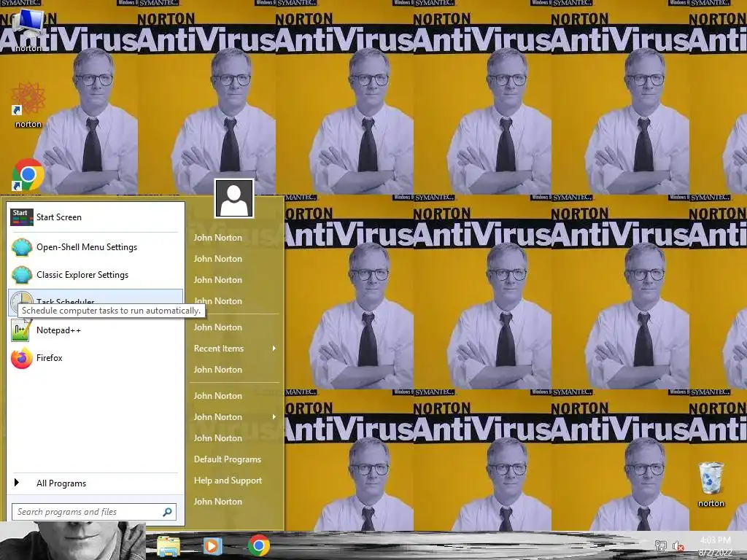747x560 pixels.
Task: Select the computer monitor desktop icon named norton
Action: [x=28, y=31]
